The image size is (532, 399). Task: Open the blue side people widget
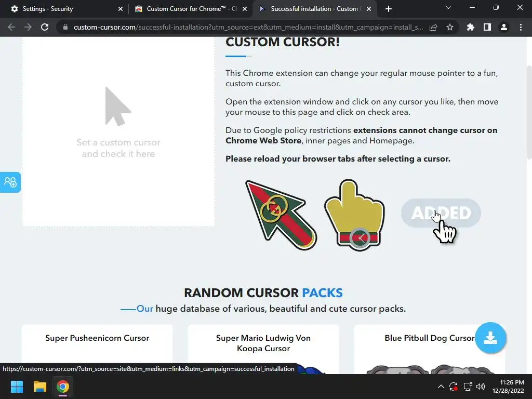pos(10,182)
